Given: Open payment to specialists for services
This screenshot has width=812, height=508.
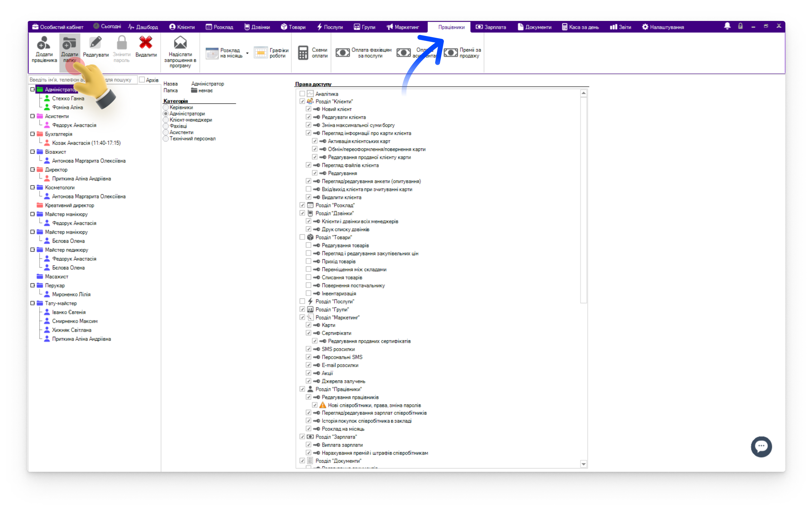Looking at the screenshot, I should tap(364, 53).
